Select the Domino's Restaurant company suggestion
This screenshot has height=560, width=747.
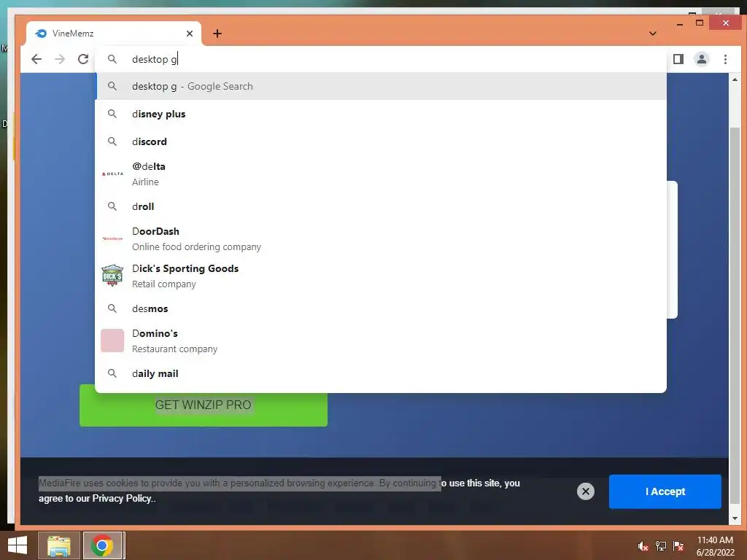381,341
